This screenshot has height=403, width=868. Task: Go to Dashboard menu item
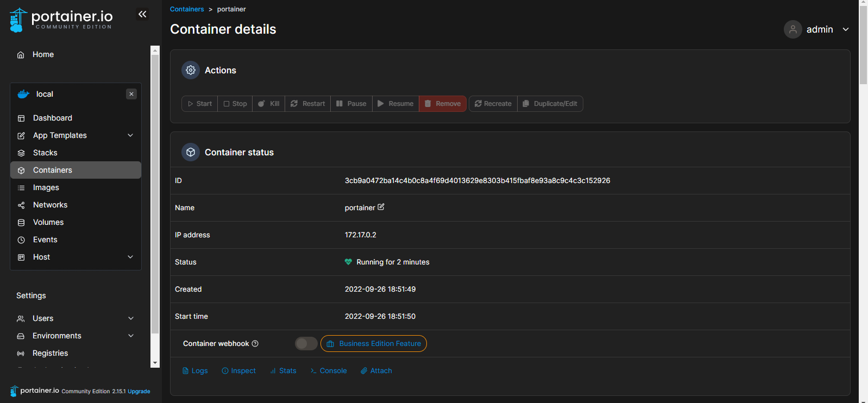tap(53, 118)
